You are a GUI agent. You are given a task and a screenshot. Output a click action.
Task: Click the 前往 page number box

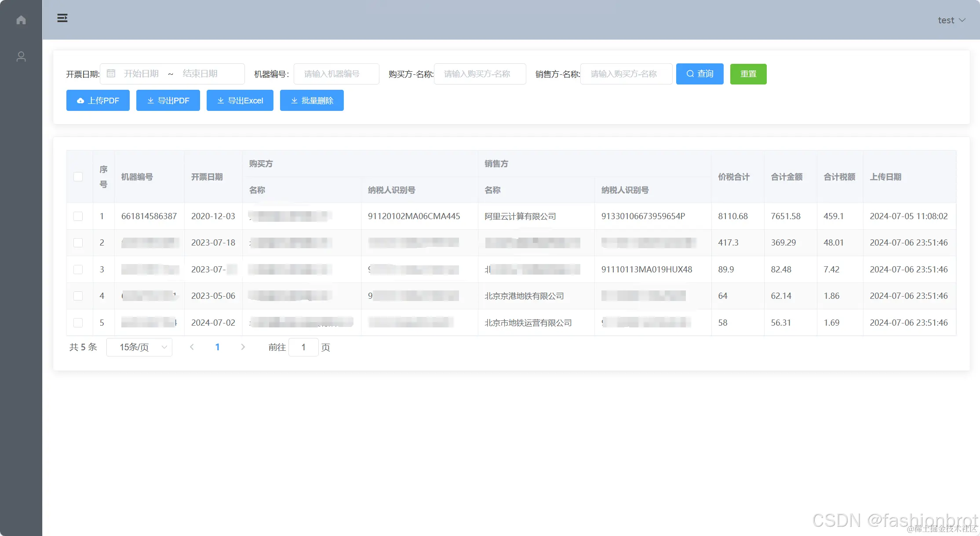point(303,347)
